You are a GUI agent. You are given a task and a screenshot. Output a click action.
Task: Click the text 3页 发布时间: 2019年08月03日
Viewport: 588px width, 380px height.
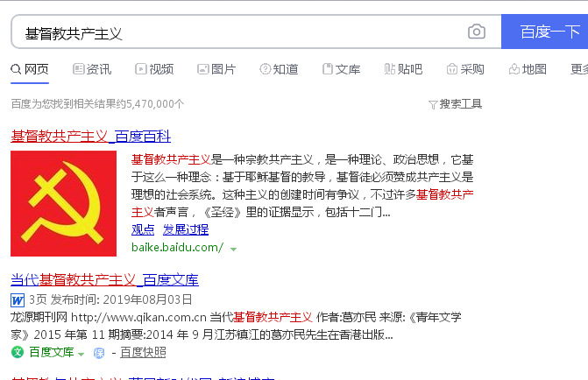point(110,299)
